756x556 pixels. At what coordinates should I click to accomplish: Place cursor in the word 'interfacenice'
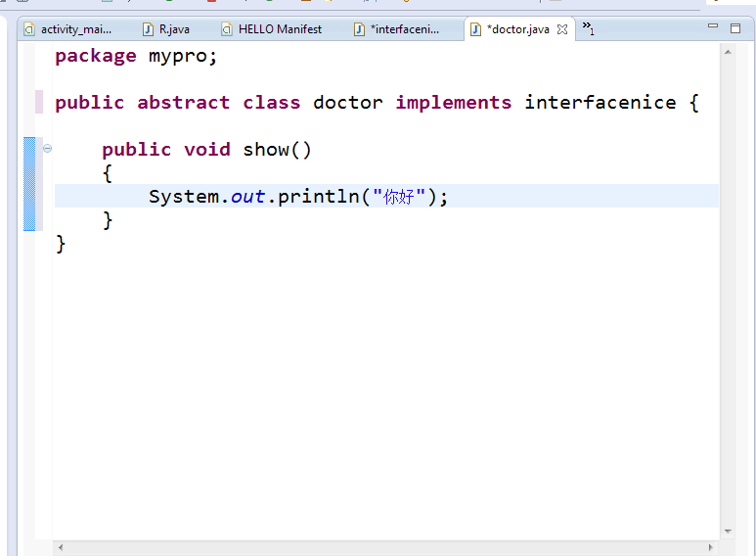click(600, 103)
